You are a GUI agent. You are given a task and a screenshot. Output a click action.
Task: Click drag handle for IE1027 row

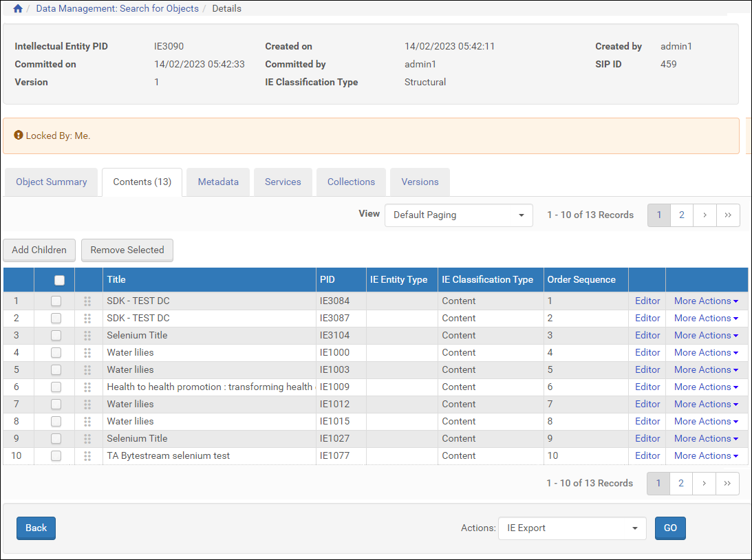click(x=87, y=439)
